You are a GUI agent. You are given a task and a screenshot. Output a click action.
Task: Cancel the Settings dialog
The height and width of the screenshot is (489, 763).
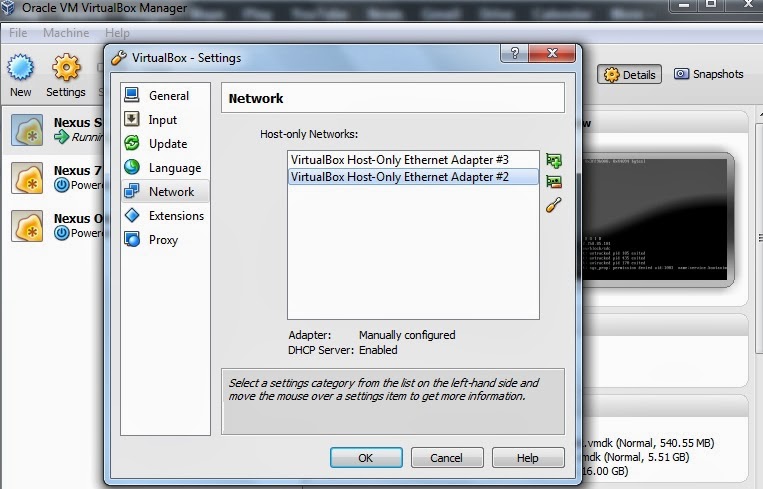click(x=447, y=458)
